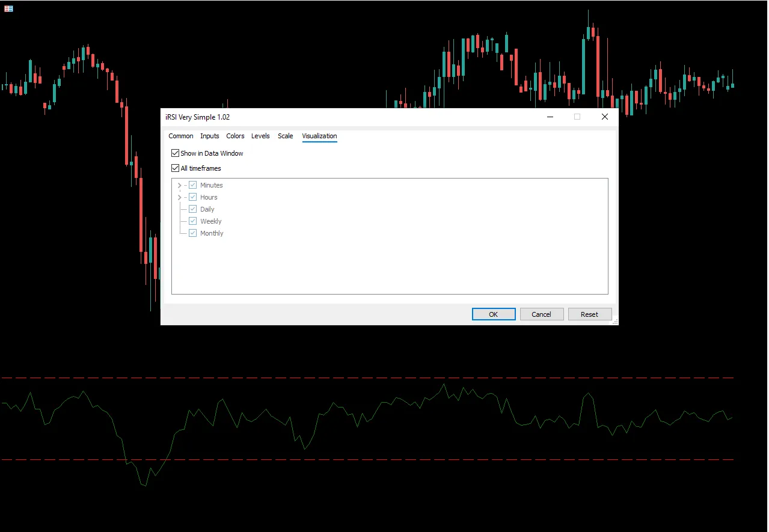Expand the Minutes tree node

(x=179, y=185)
